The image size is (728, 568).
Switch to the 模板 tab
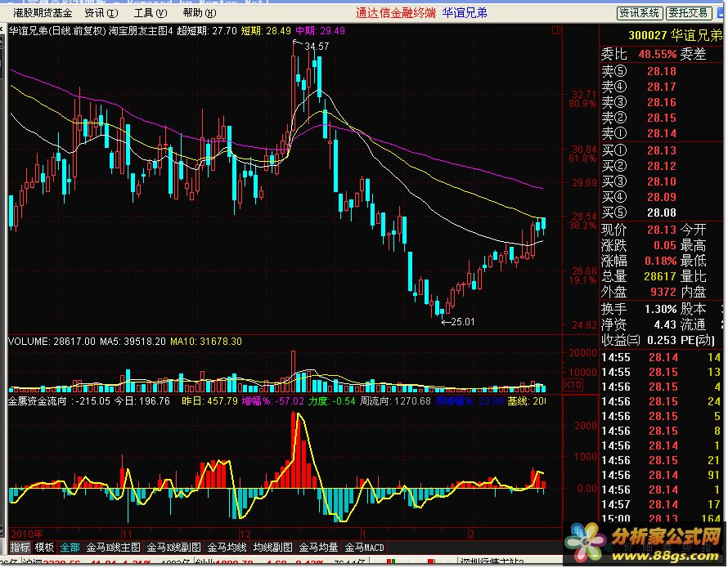(x=44, y=548)
